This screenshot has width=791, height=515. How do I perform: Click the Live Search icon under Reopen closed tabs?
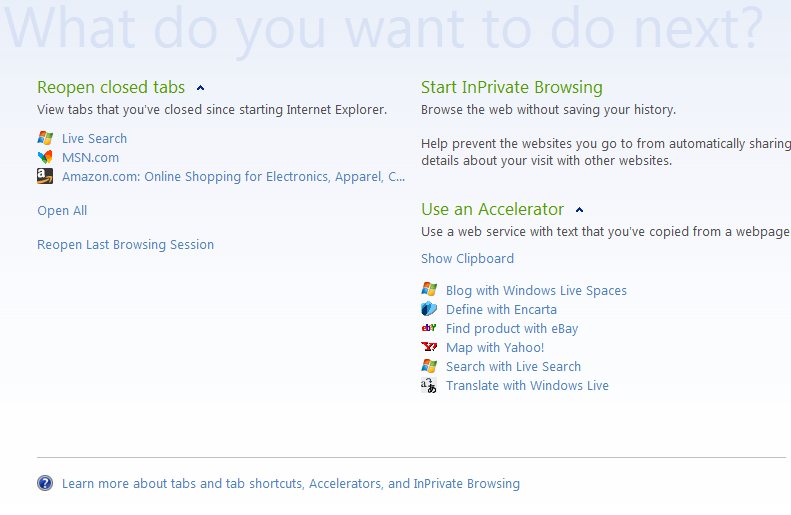[45, 138]
